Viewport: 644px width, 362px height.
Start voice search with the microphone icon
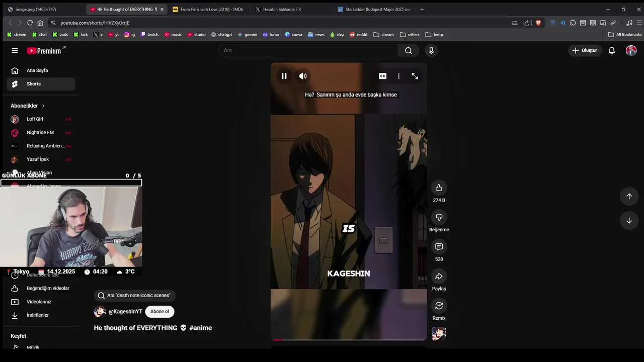pos(431,50)
